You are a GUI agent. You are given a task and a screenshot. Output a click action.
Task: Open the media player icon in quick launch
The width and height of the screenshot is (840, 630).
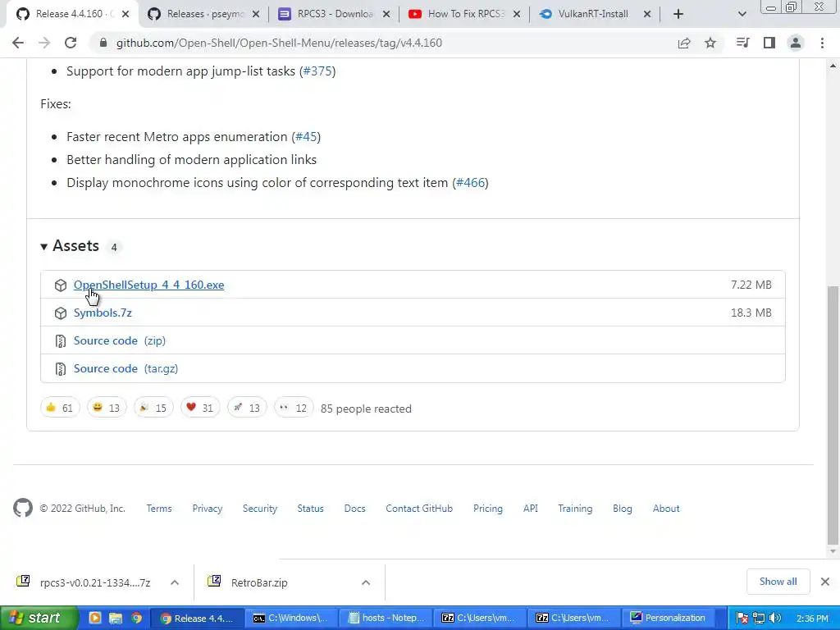[x=95, y=618]
